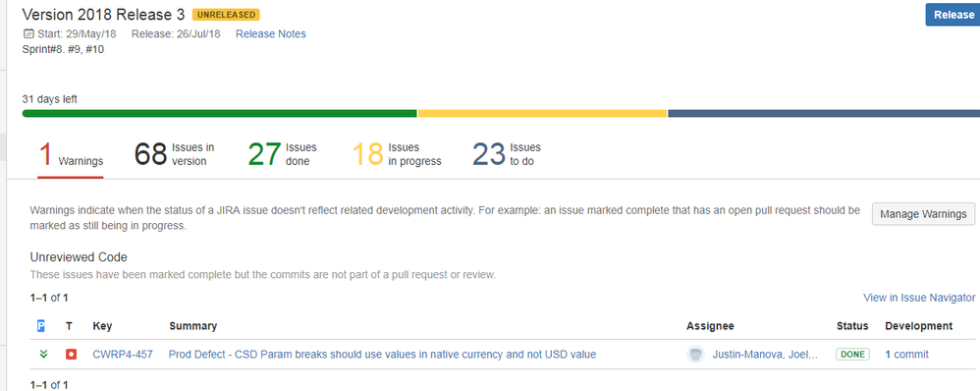Click the 31 days left text
The image size is (980, 391).
[x=50, y=99]
